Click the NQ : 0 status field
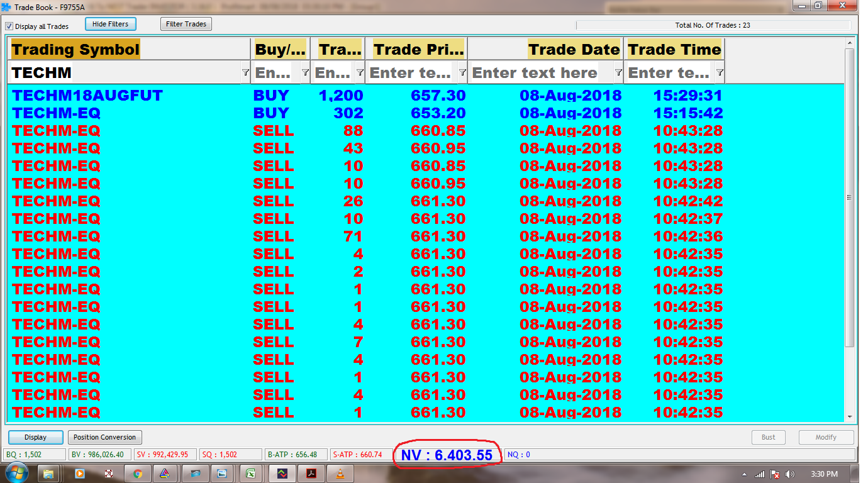The image size is (868, 483). click(679, 455)
